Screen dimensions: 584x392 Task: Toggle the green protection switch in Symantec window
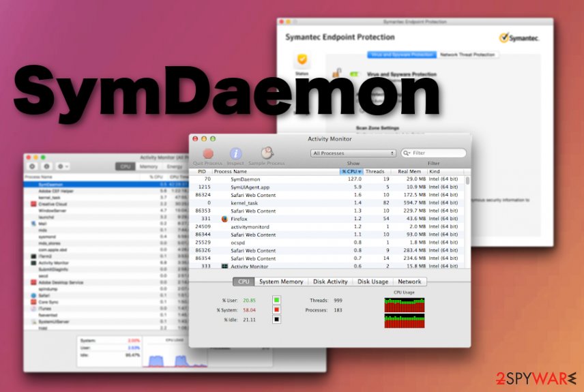354,74
